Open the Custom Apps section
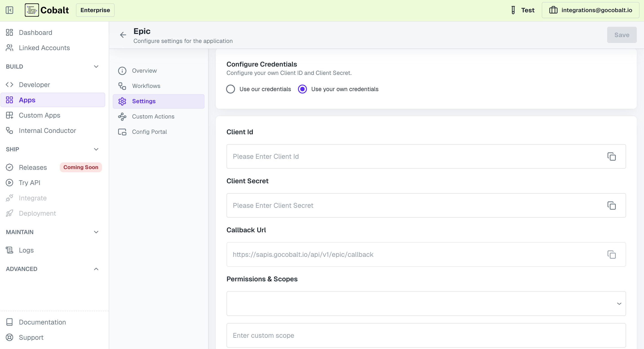The image size is (644, 349). click(40, 115)
